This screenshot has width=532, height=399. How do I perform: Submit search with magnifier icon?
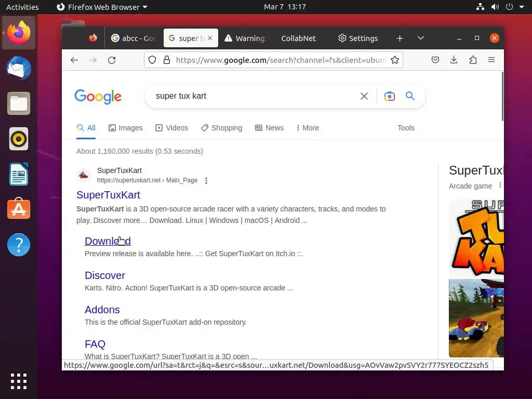click(410, 96)
